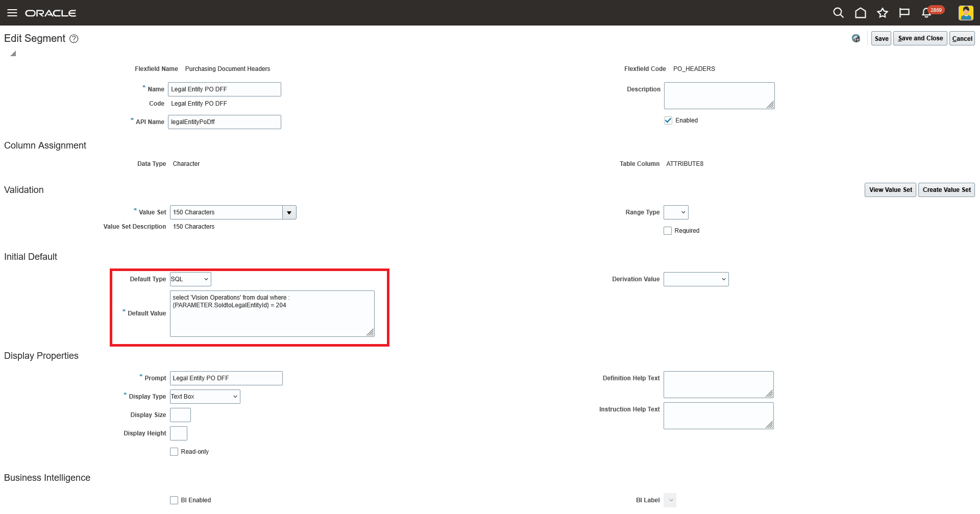
Task: Go to Home via house icon
Action: click(861, 13)
